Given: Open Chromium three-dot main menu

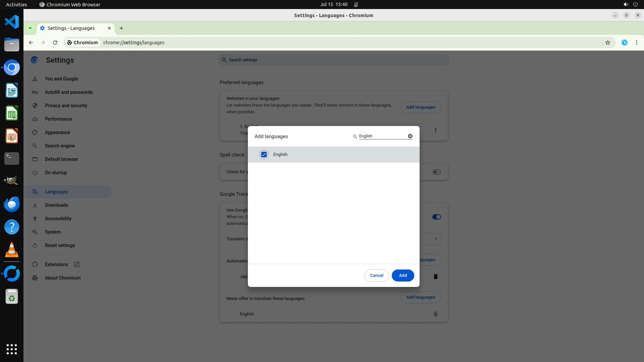Looking at the screenshot, I should 636,43.
